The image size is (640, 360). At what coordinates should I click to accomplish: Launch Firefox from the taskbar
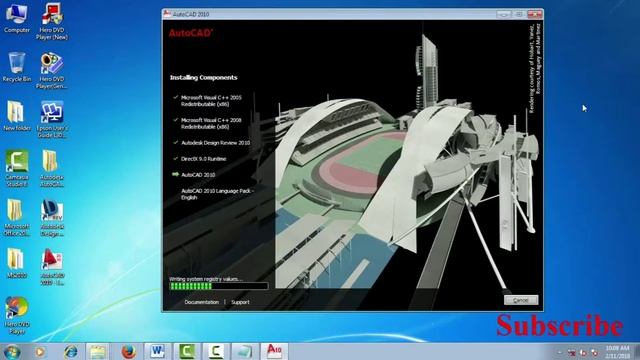click(128, 351)
